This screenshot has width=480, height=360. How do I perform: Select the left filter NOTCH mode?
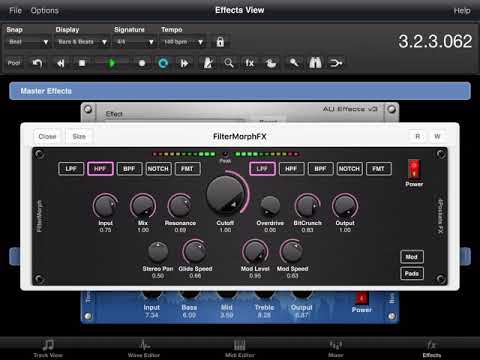point(158,169)
